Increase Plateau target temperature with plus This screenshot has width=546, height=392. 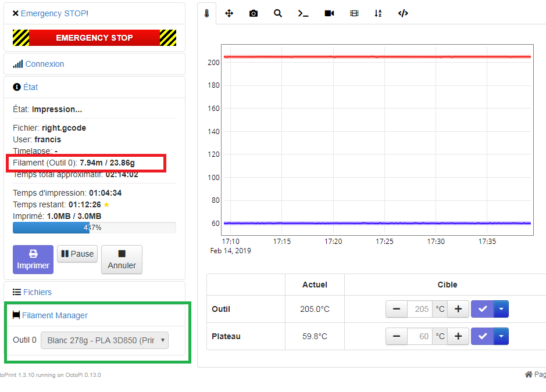458,336
